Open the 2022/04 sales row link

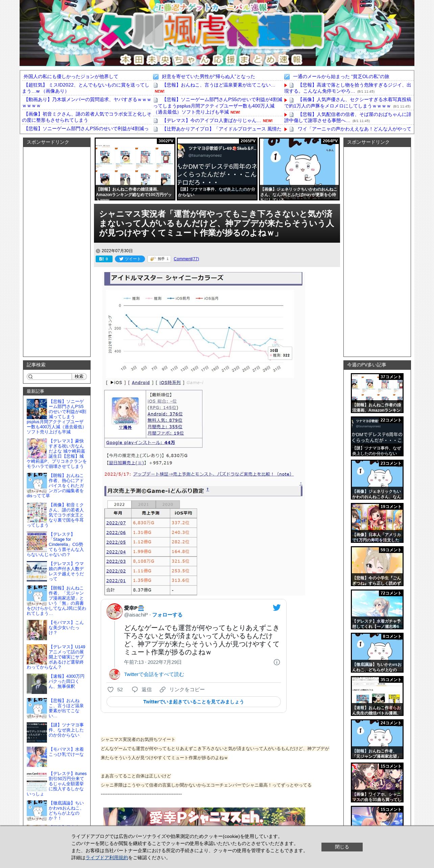(116, 552)
